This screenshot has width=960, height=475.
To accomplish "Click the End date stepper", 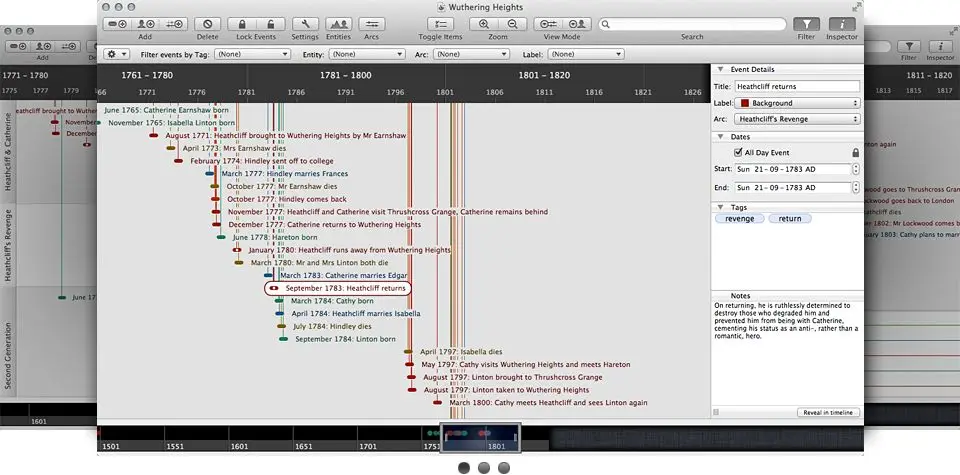I will point(855,188).
